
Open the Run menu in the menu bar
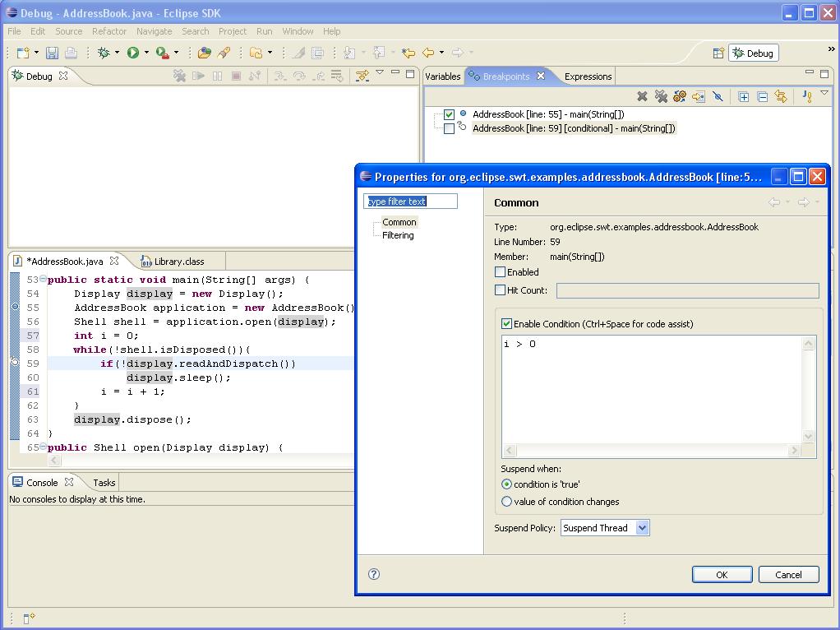(x=264, y=31)
